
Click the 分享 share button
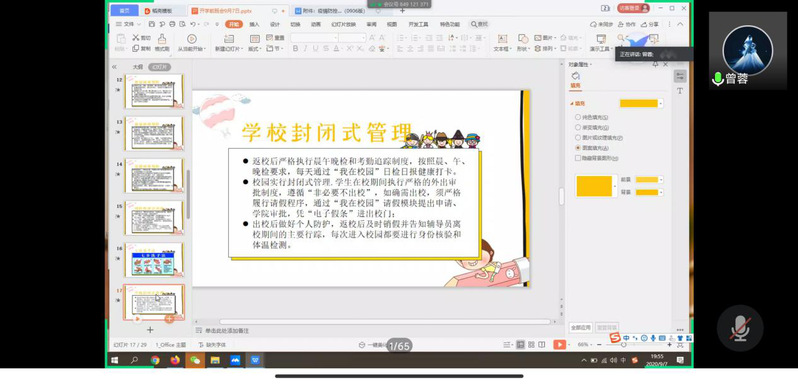(x=650, y=24)
